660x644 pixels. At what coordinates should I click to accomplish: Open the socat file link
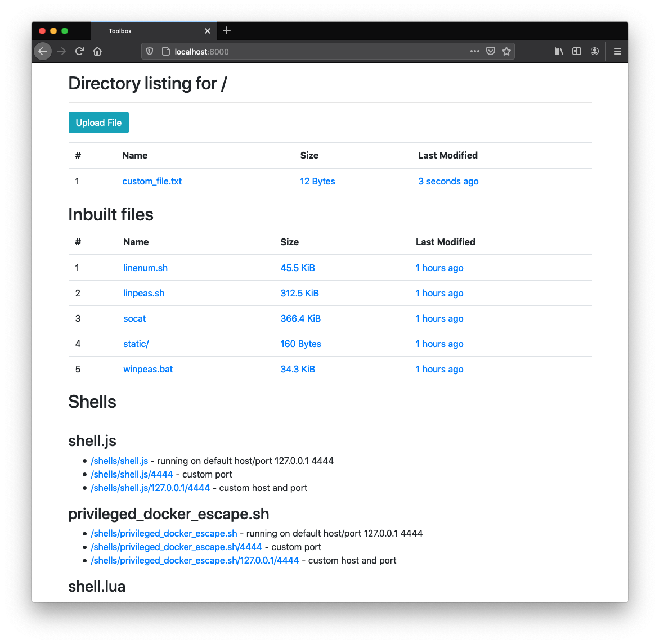[x=134, y=318]
